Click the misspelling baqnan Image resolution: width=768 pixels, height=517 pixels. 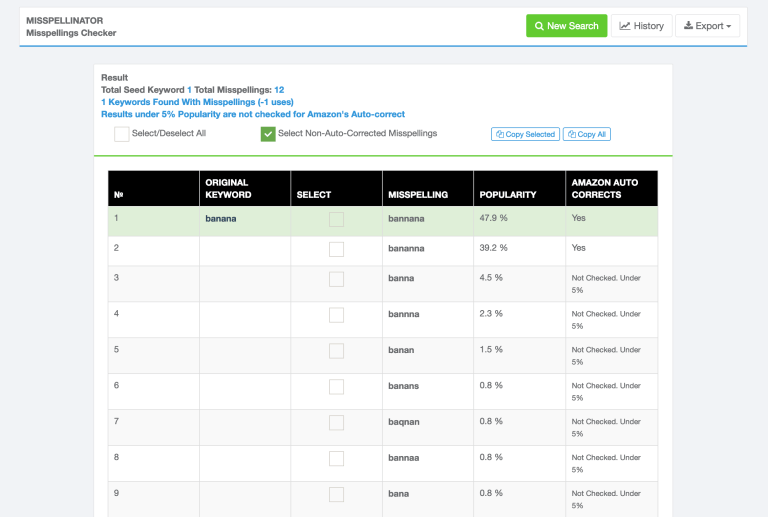pyautogui.click(x=404, y=422)
